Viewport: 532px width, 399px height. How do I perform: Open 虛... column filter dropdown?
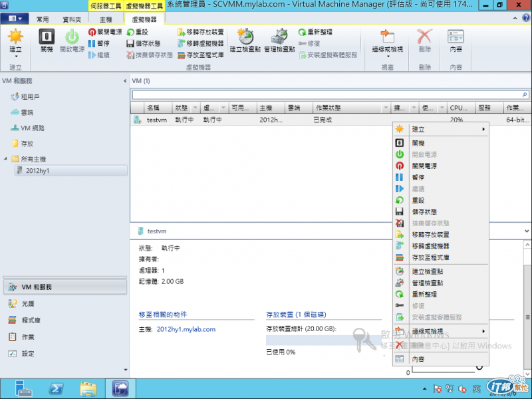click(223, 108)
